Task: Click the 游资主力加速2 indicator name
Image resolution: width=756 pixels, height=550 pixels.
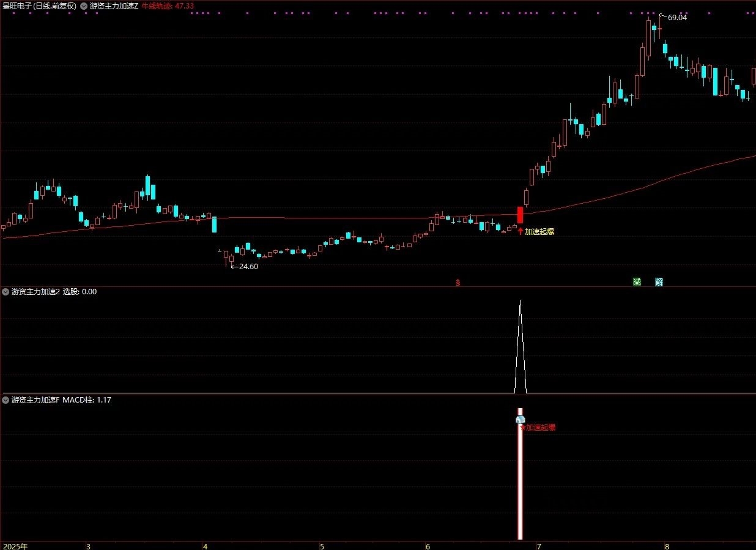Action: [36, 292]
